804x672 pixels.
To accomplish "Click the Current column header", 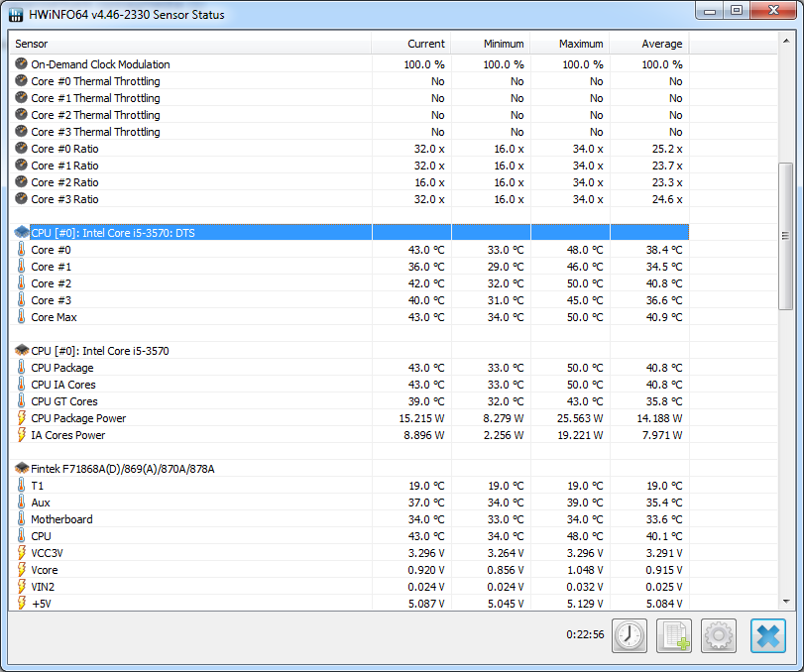I will pyautogui.click(x=411, y=44).
